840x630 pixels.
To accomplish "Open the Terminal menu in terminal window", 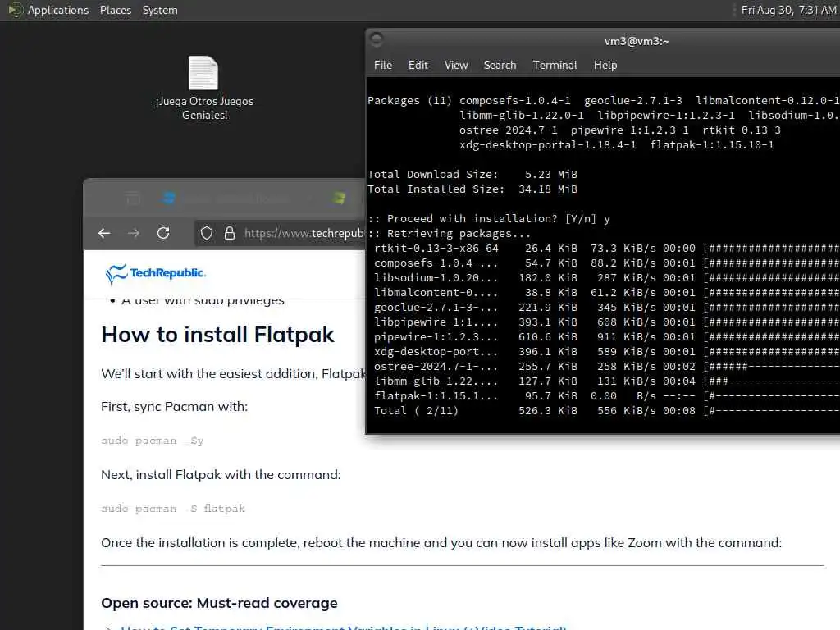I will (x=555, y=65).
